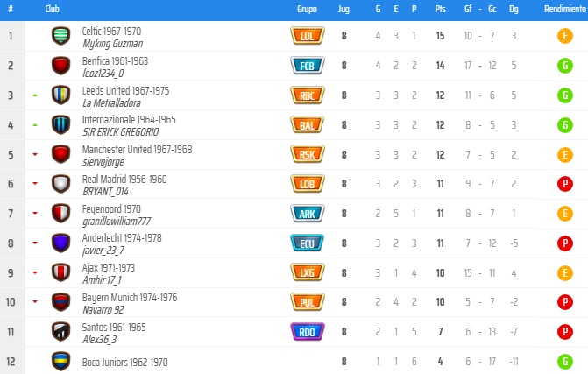This screenshot has height=374, width=588.
Task: Open manager Myking Guzman's profile
Action: [x=112, y=44]
